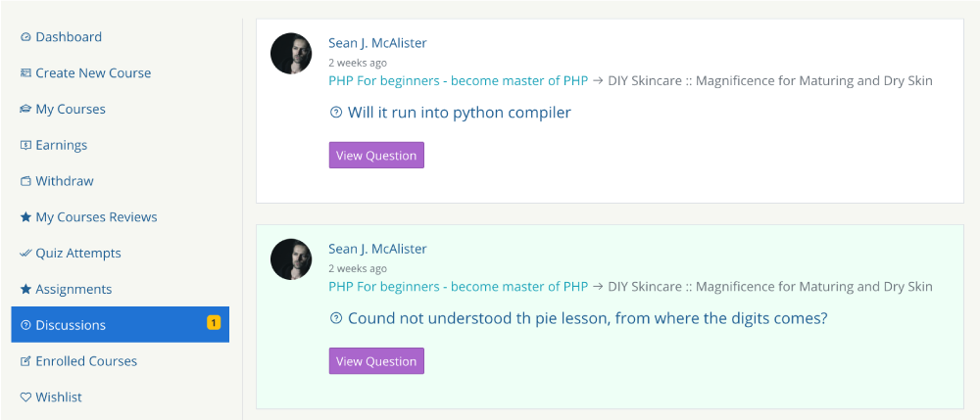
Task: Open 'Will it run into python compiler' question title
Action: pos(459,113)
